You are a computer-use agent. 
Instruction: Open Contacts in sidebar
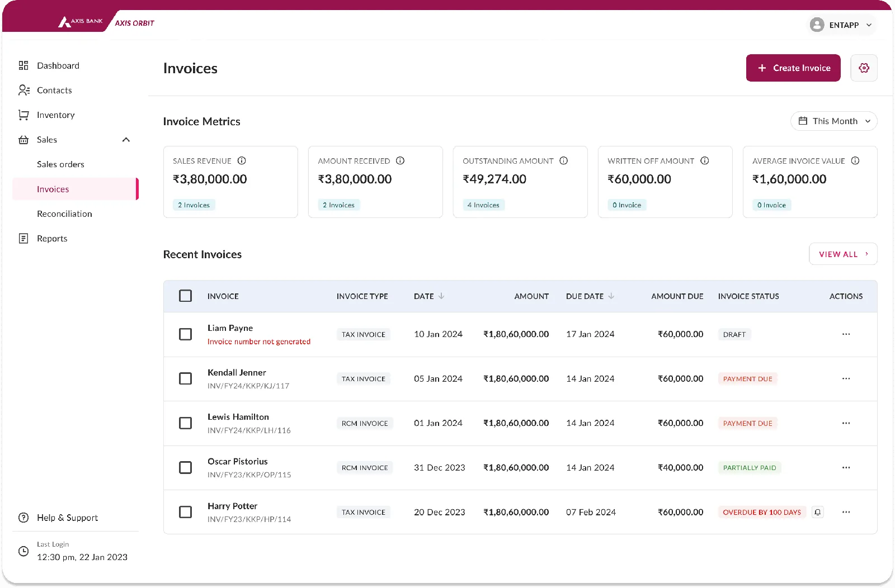coord(54,90)
